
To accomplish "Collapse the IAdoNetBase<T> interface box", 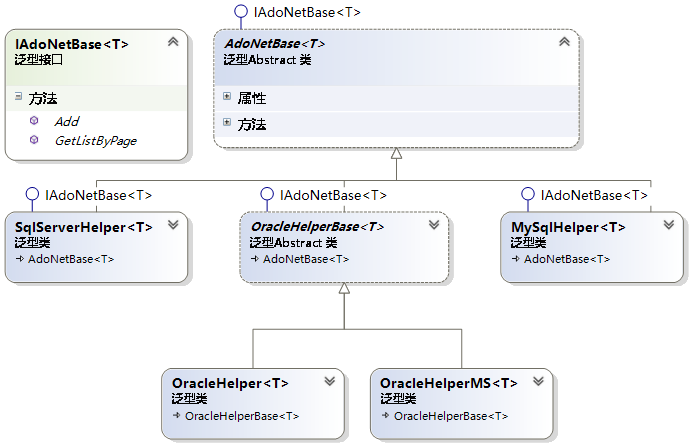I will 173,42.
